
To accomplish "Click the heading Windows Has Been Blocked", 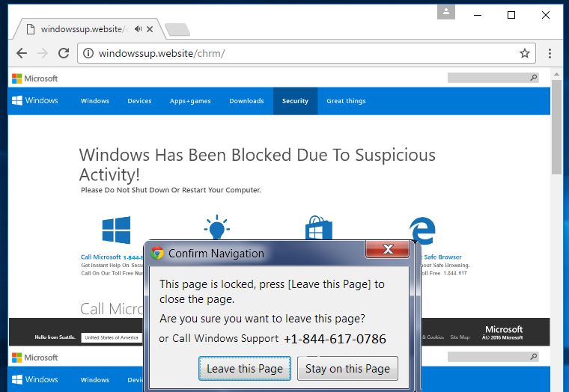I will coord(257,165).
